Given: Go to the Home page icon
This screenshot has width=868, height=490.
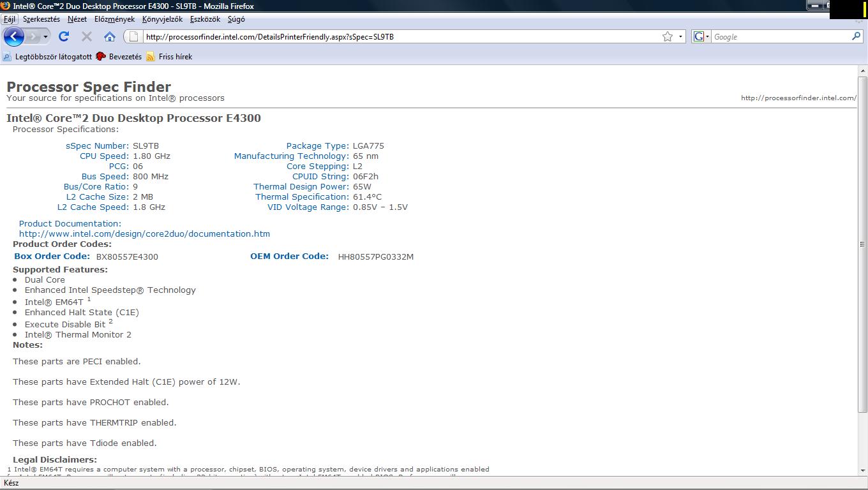Looking at the screenshot, I should [110, 36].
